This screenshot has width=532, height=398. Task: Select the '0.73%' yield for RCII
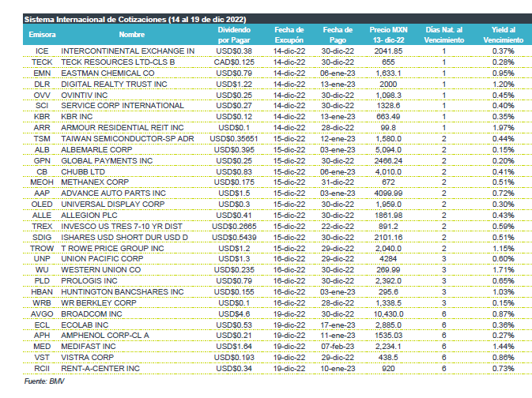tap(504, 369)
